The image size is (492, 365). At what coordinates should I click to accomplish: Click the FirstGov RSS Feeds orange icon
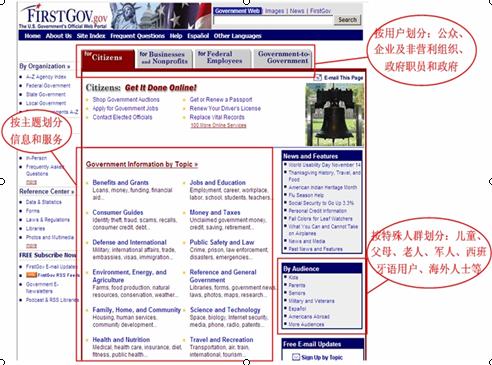[31, 275]
